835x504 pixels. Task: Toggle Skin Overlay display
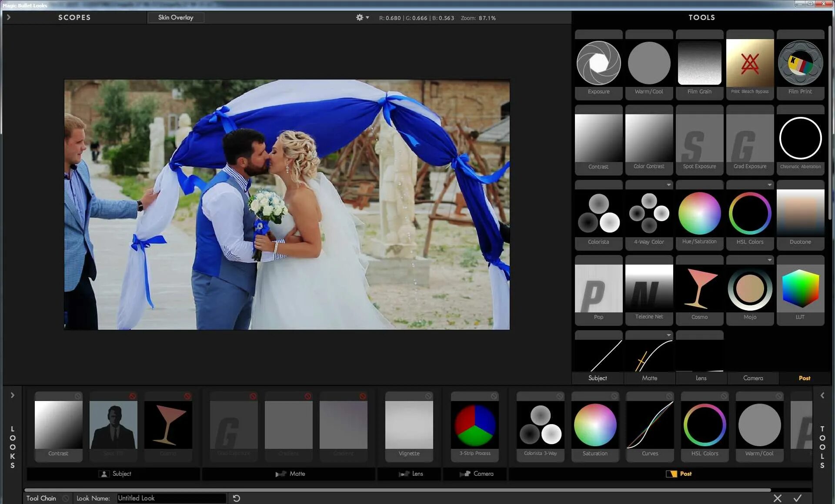(x=175, y=17)
